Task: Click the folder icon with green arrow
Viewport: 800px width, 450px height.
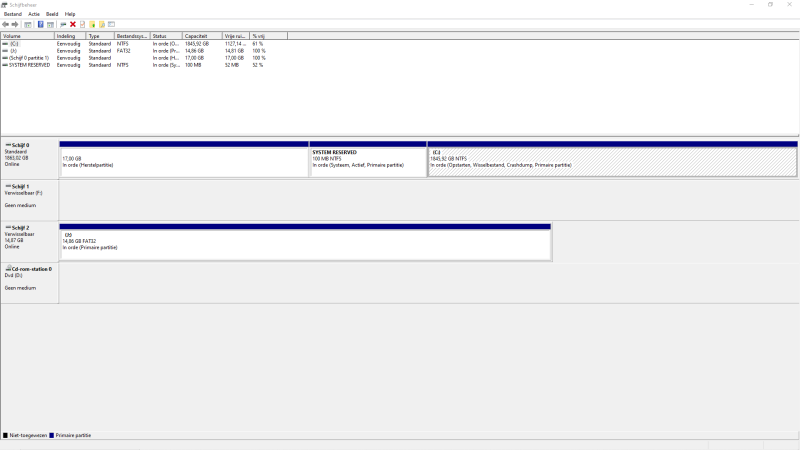Action: 92,24
